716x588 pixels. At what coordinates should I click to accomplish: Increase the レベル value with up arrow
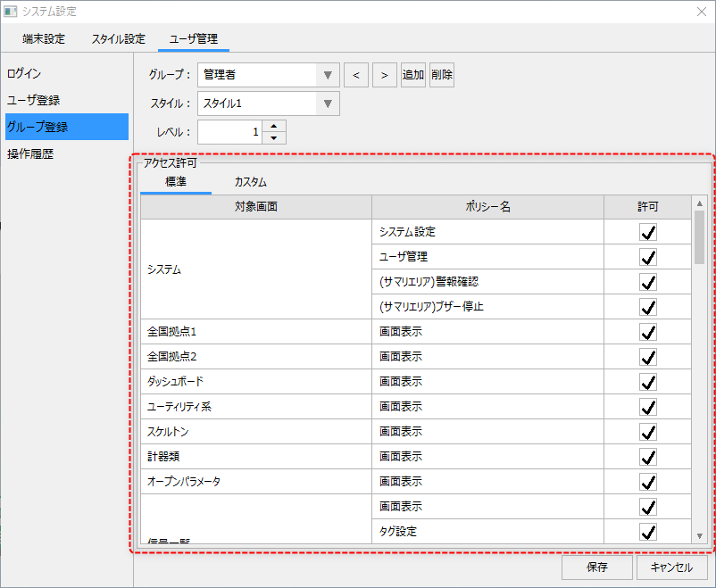[x=275, y=126]
